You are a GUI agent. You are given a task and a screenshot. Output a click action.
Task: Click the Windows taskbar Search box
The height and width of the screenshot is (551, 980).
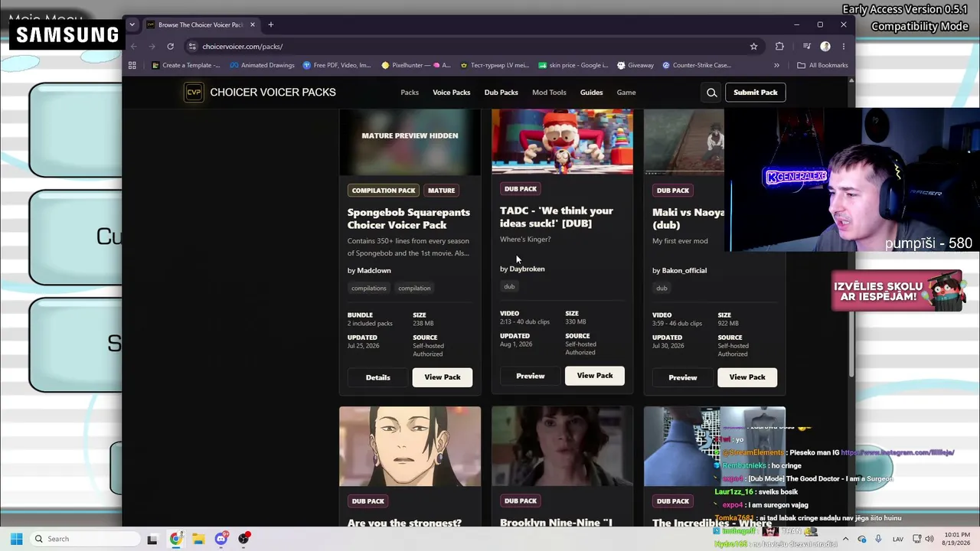tap(85, 539)
